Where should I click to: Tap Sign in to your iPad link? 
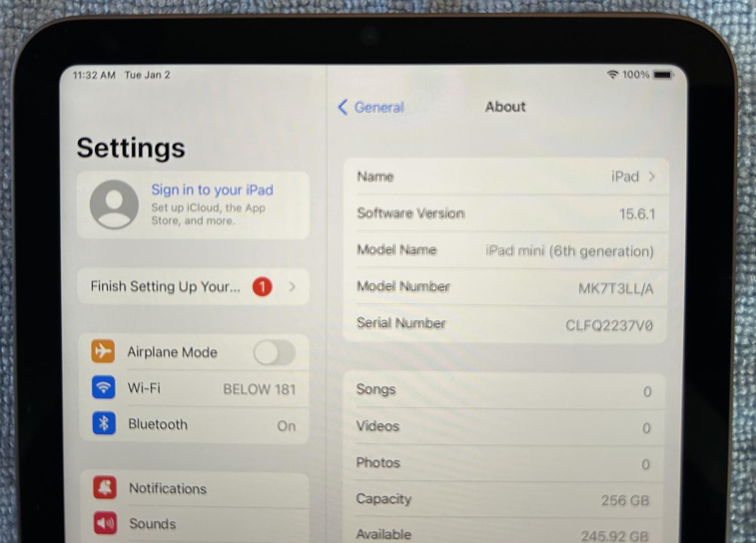212,190
